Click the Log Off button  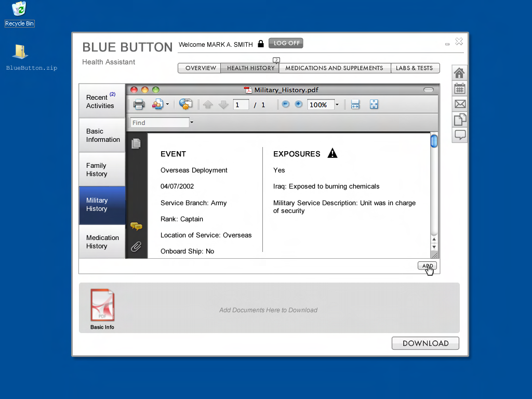[x=286, y=43]
